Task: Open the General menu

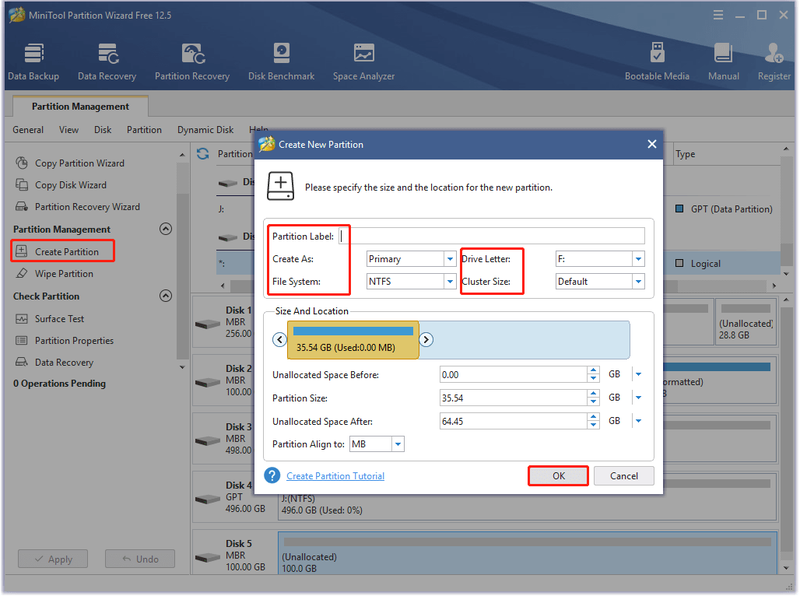Action: click(28, 130)
